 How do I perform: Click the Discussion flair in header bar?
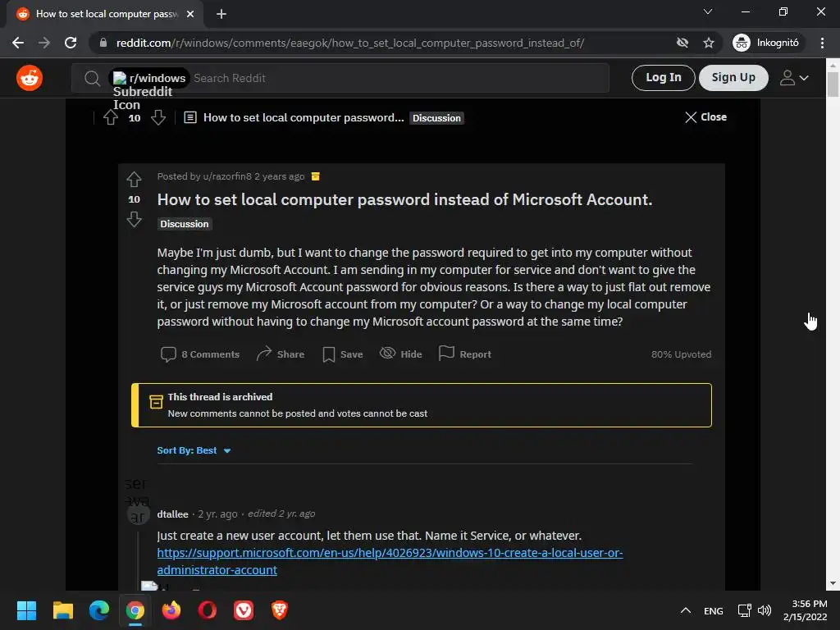(436, 118)
